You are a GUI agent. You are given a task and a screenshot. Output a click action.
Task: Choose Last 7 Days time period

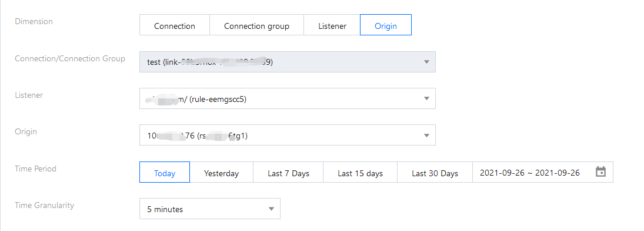click(x=288, y=172)
